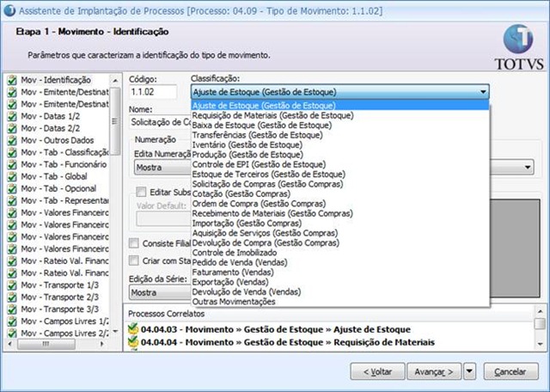The image size is (550, 392).
Task: Select the 'Mov - Identificação' step in list
Action: (56, 80)
